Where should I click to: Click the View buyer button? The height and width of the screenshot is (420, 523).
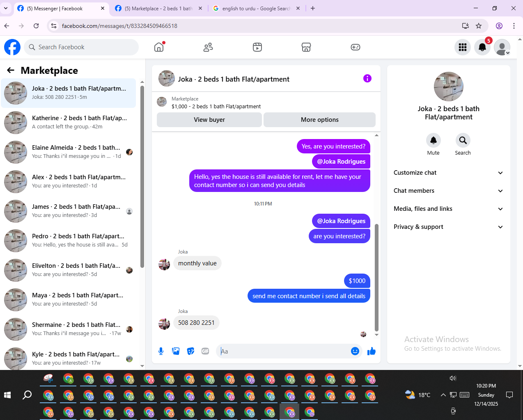[209, 120]
